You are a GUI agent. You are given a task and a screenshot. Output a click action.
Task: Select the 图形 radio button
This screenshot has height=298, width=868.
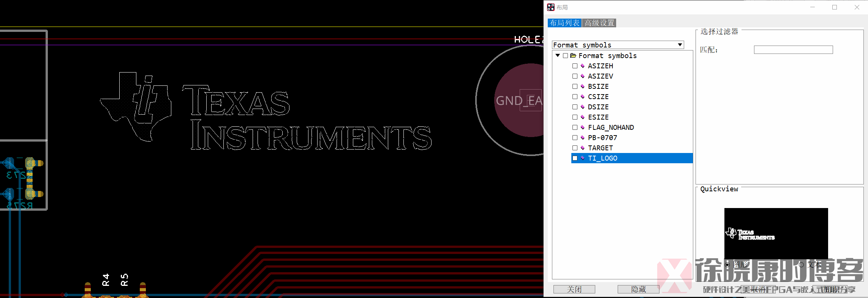click(x=727, y=265)
